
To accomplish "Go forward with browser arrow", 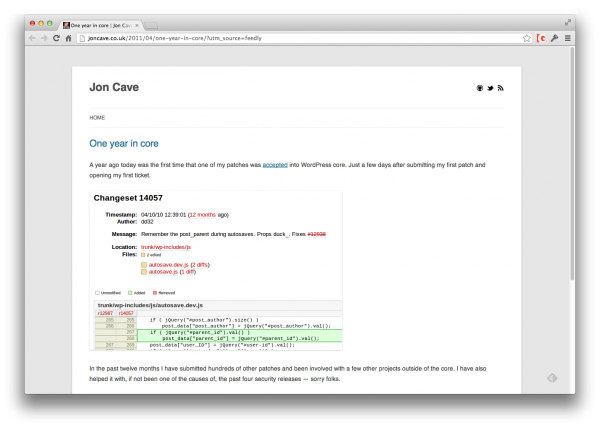I will click(x=44, y=38).
